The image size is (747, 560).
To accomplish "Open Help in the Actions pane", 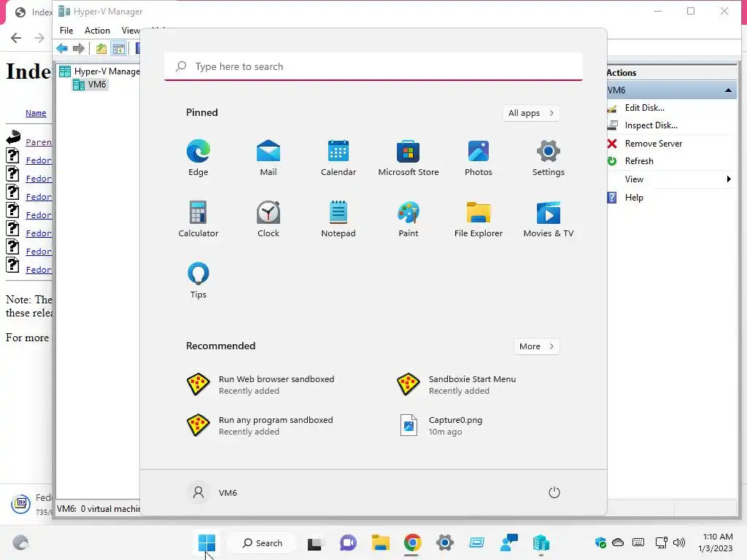I will tap(634, 198).
